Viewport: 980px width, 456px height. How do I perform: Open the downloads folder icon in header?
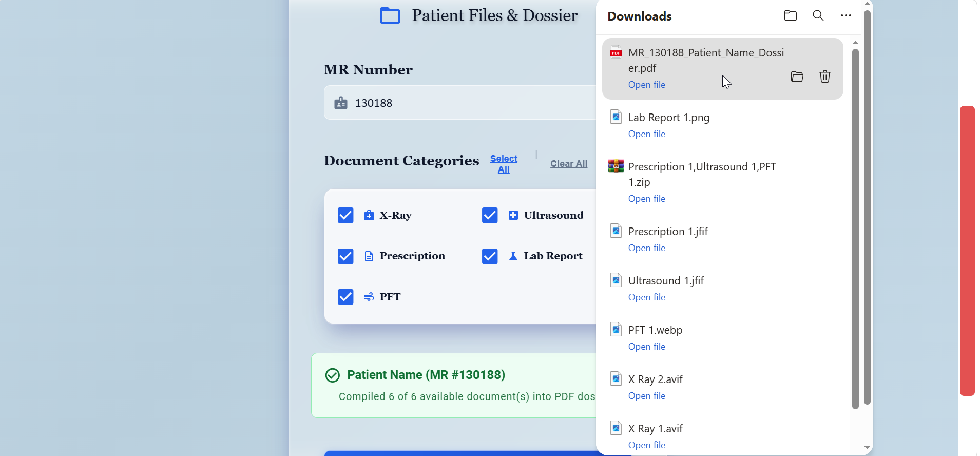click(x=791, y=16)
